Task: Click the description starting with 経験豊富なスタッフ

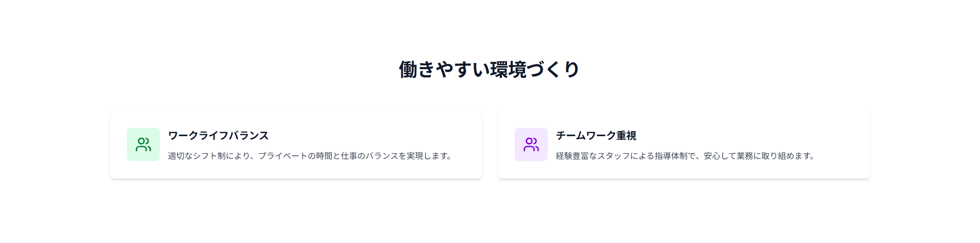Action: click(685, 156)
